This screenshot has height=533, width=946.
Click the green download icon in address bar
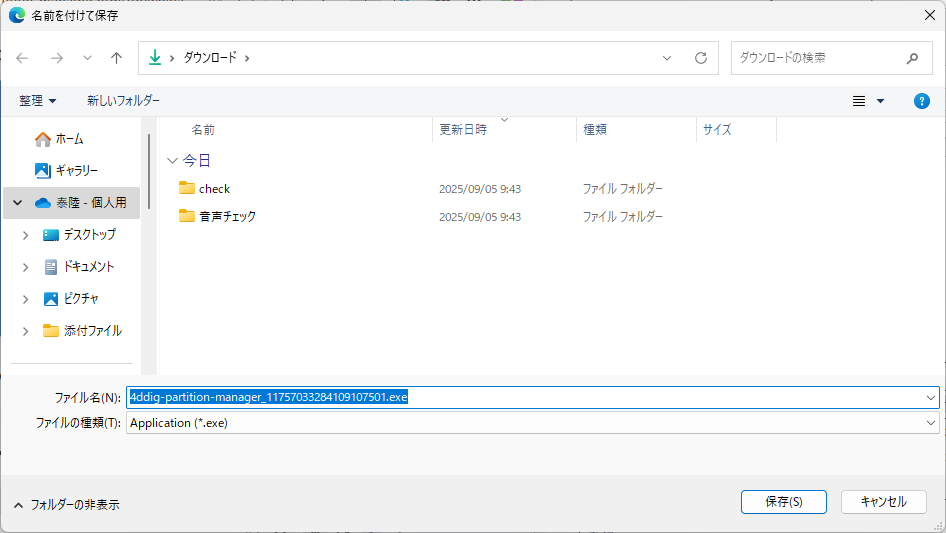click(x=155, y=57)
